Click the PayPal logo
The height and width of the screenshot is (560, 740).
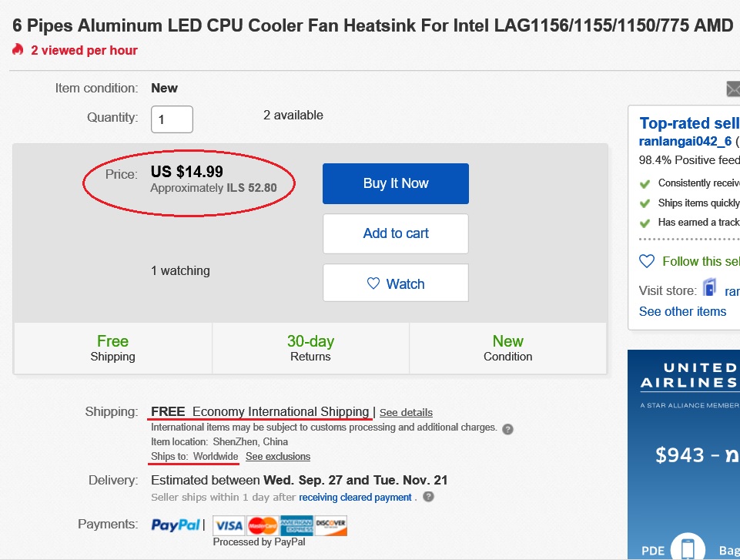pos(175,525)
